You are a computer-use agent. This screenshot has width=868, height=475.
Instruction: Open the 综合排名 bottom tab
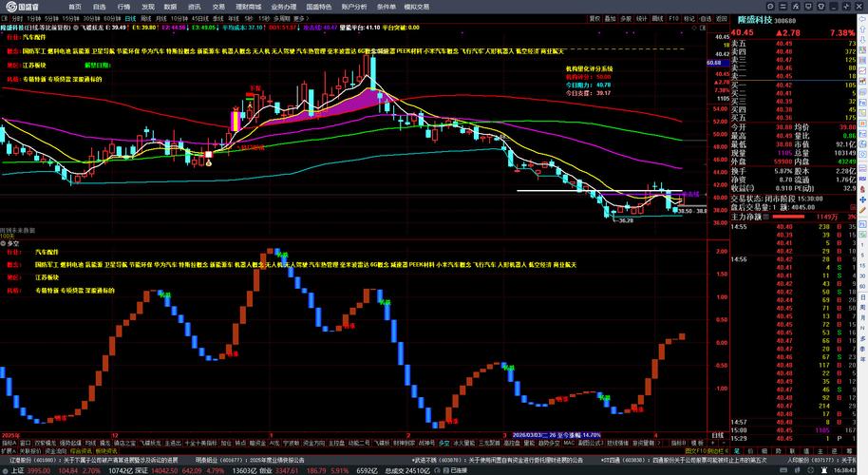(x=81, y=451)
